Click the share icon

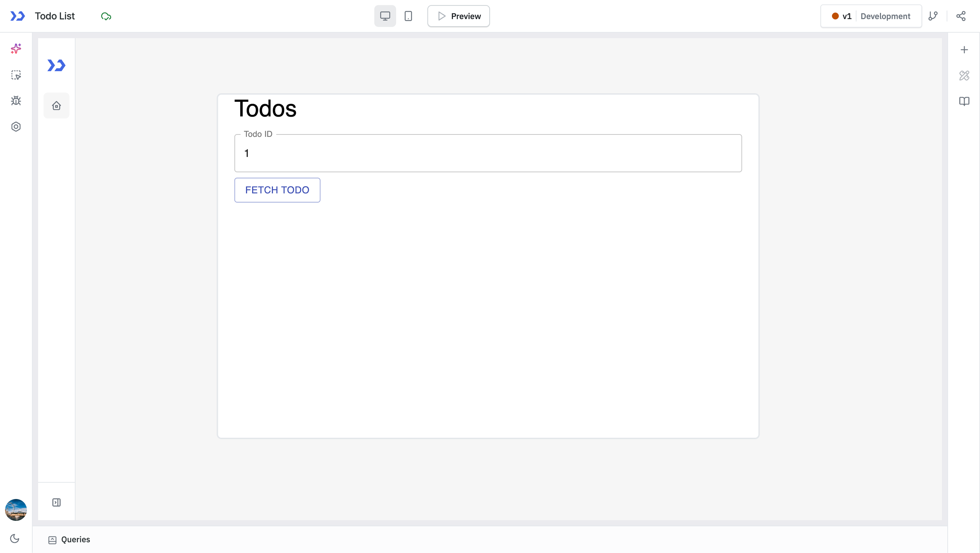click(x=961, y=16)
